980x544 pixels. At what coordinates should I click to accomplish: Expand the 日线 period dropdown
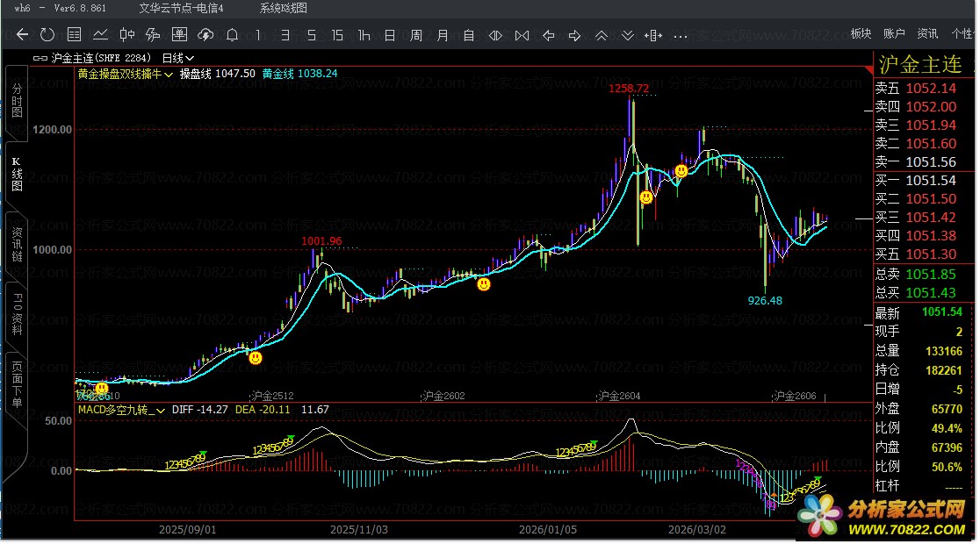click(x=178, y=58)
